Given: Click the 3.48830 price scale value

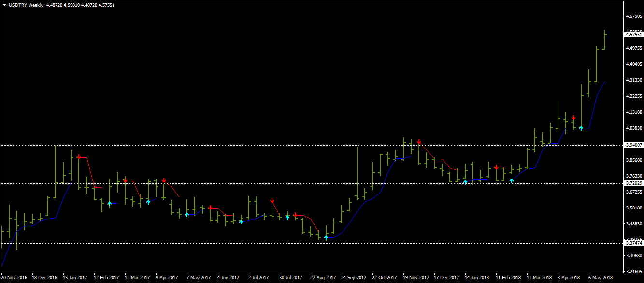Looking at the screenshot, I should 634,224.
